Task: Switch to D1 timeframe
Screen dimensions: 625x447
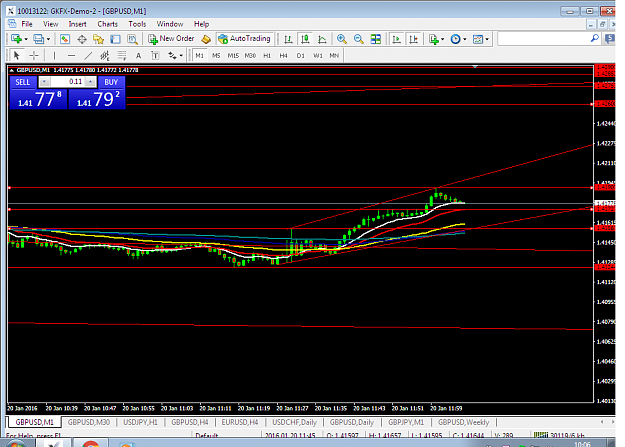Action: [301, 55]
